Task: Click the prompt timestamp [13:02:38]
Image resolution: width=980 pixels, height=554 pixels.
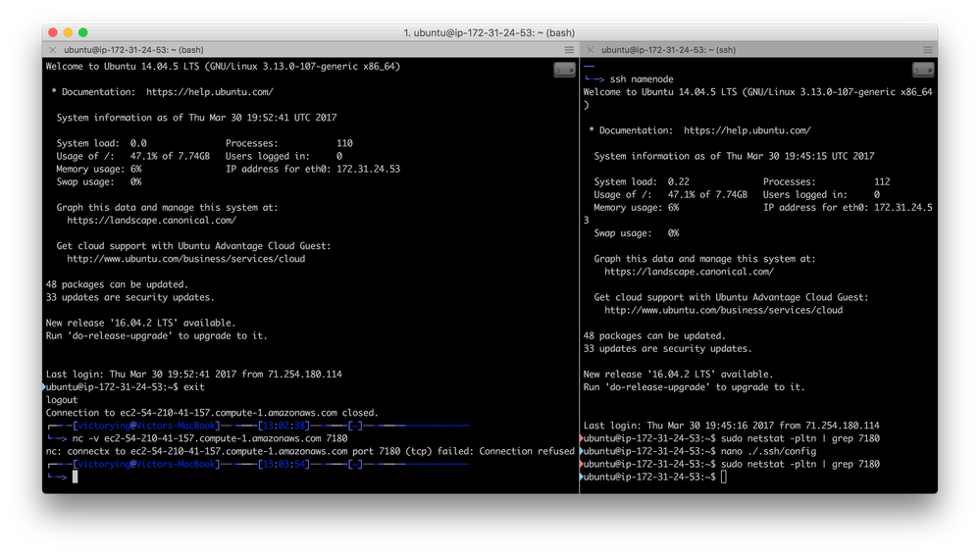Action: point(284,426)
